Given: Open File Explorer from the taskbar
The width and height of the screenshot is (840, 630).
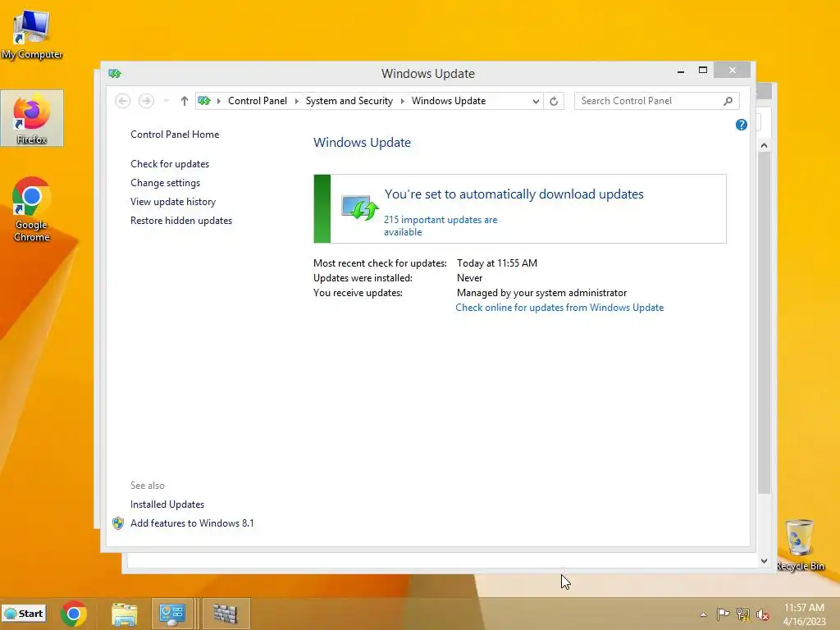Looking at the screenshot, I should coord(125,614).
